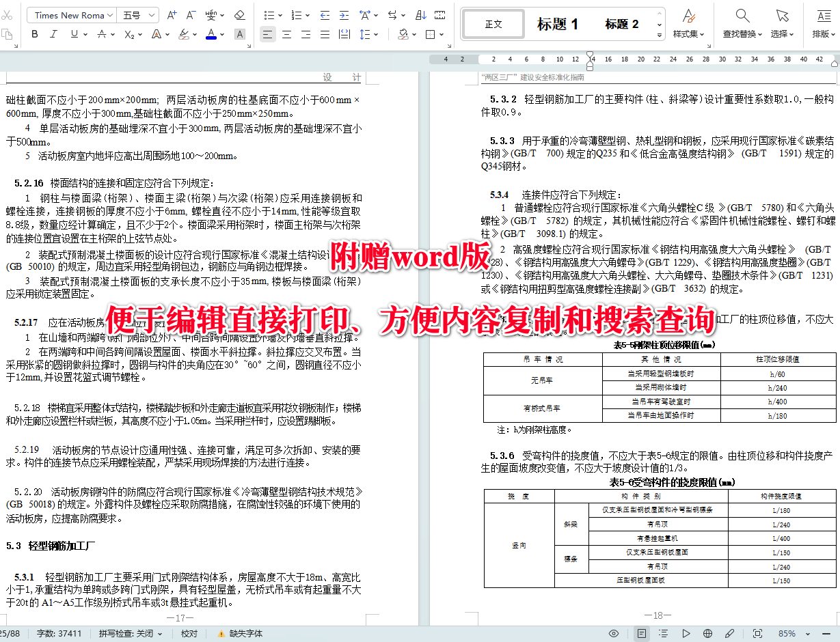This screenshot has width=840, height=642.
Task: Click the Cut scissors icon
Action: click(6, 14)
